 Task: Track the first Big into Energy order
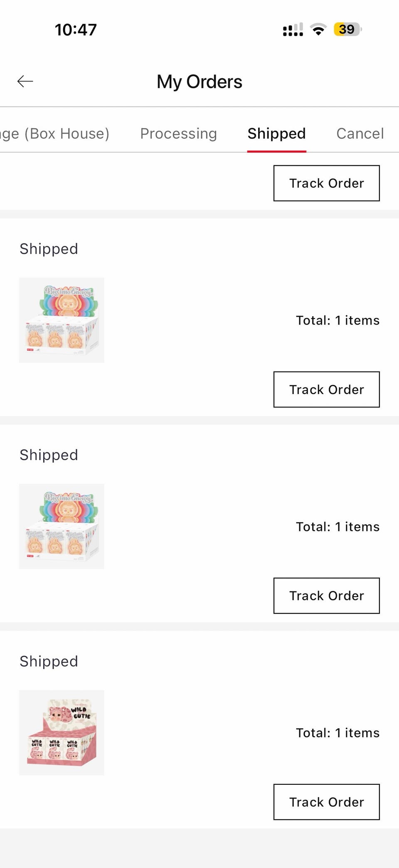pos(326,389)
